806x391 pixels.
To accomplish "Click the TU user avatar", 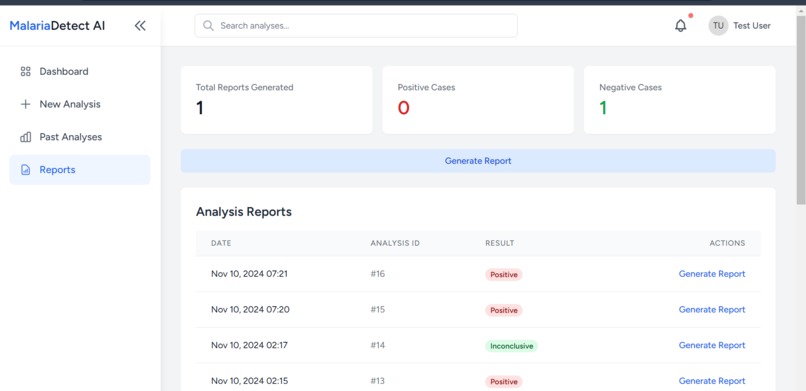I will tap(718, 26).
